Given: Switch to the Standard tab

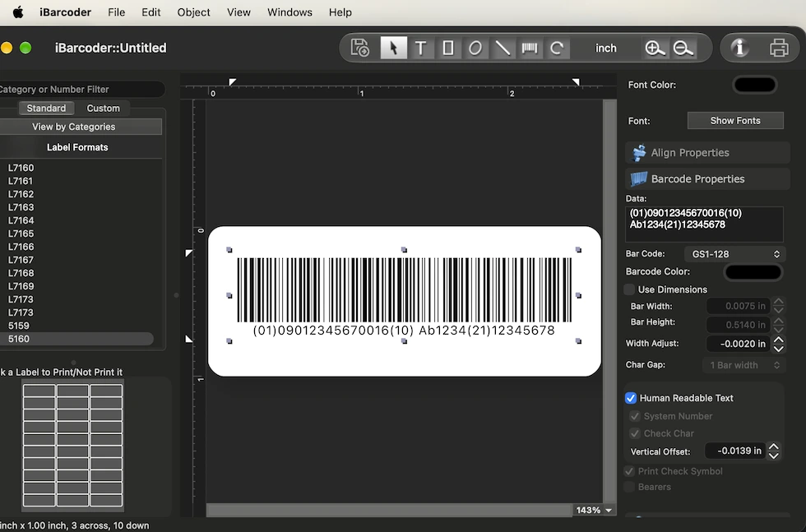Looking at the screenshot, I should coord(46,108).
